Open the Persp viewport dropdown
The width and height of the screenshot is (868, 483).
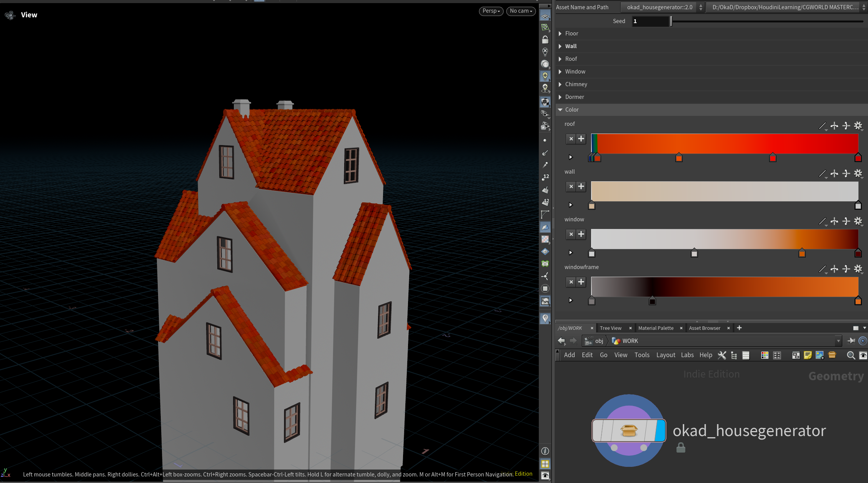(x=491, y=11)
